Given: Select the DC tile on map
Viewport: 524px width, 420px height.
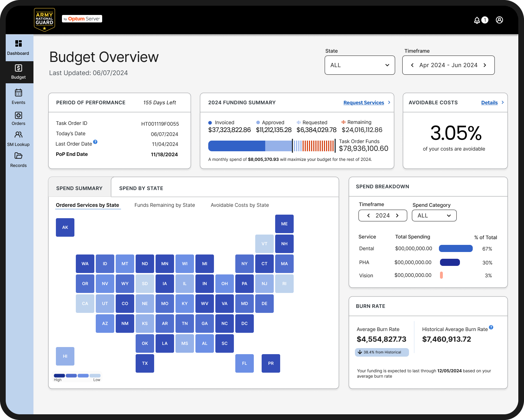Looking at the screenshot, I should pos(245,324).
